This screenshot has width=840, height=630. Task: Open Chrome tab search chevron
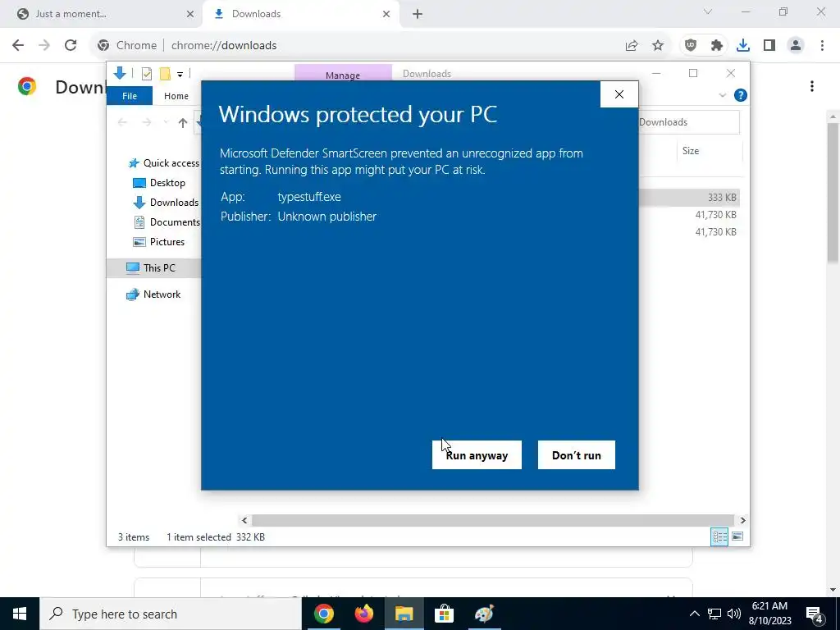point(708,11)
